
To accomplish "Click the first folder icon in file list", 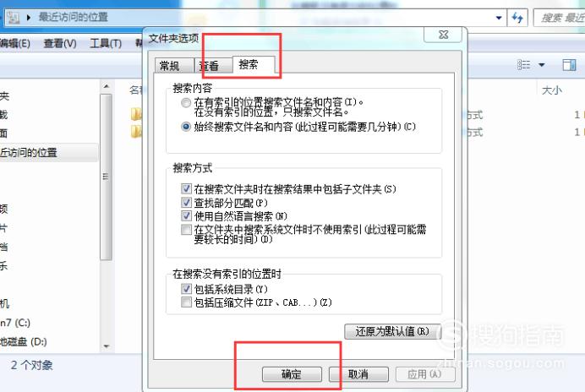I will pyautogui.click(x=137, y=114).
